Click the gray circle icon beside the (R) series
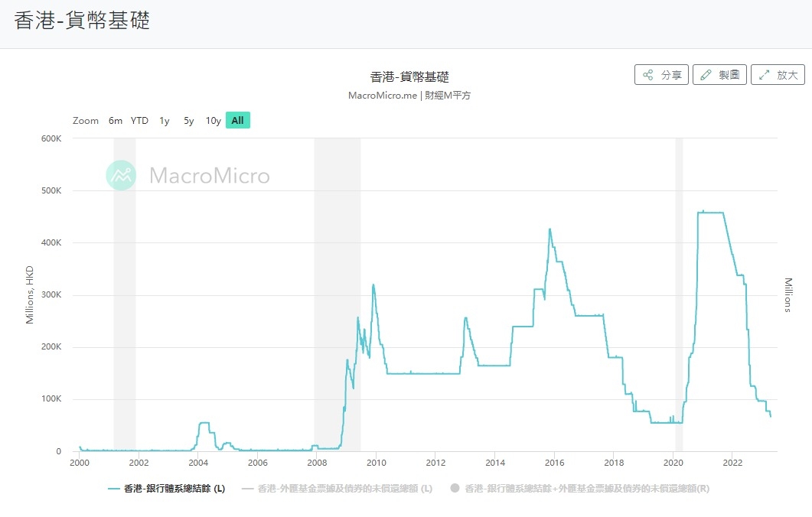812x517 pixels. tap(454, 489)
